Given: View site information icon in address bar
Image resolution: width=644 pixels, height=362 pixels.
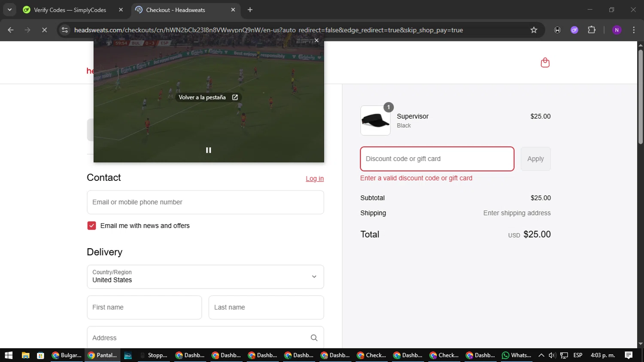Looking at the screenshot, I should [x=65, y=30].
